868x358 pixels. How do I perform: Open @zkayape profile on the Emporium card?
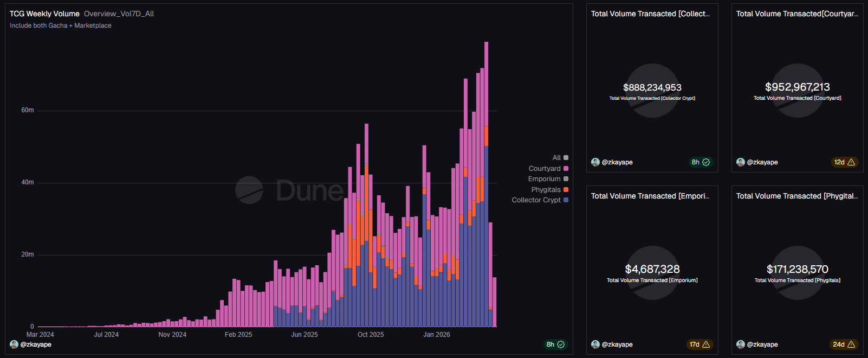pos(617,344)
